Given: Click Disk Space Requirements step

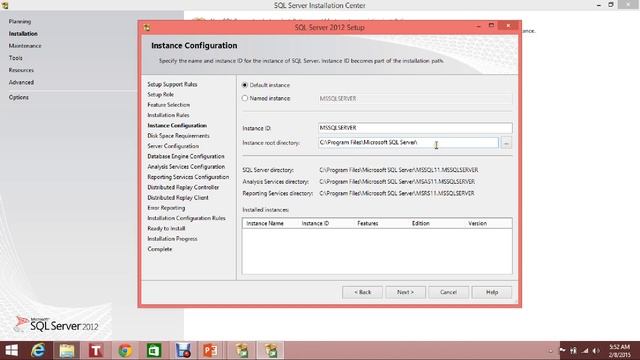Looking at the screenshot, I should click(178, 136).
